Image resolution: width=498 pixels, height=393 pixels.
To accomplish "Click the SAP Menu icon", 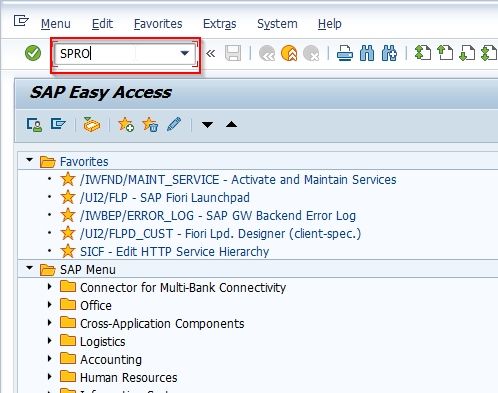I will tap(58, 124).
